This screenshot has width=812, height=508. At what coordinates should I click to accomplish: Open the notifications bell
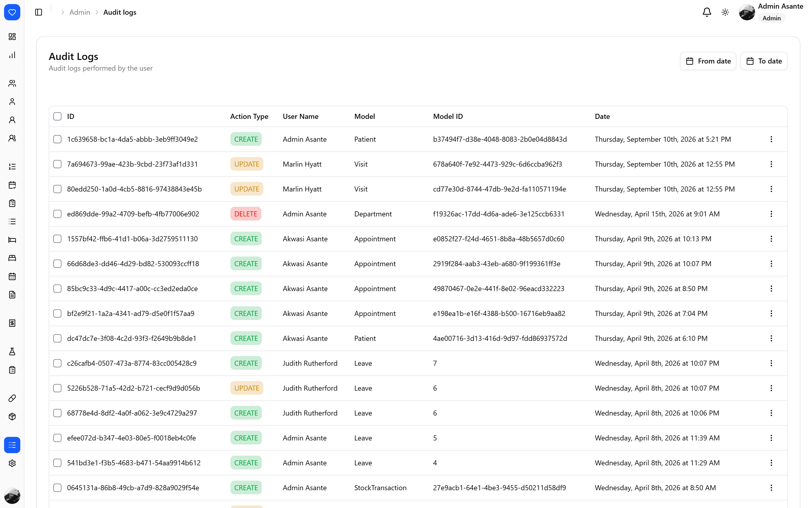click(x=707, y=12)
